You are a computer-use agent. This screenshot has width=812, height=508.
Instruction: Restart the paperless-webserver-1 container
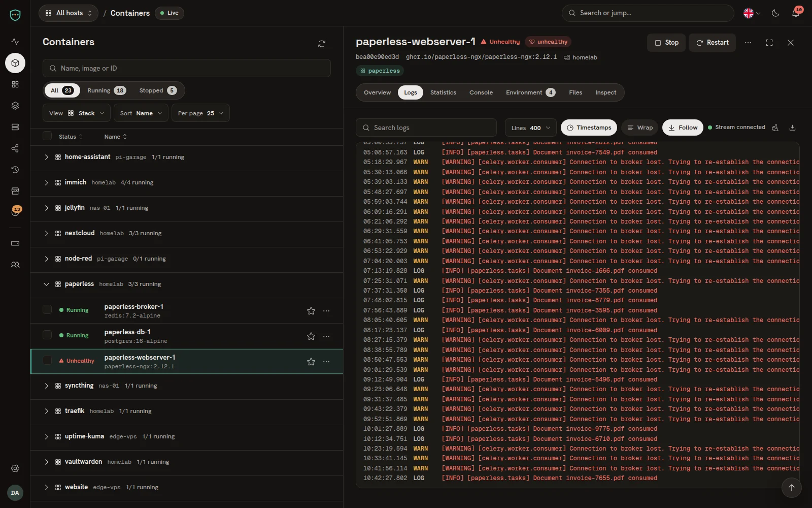click(x=712, y=43)
